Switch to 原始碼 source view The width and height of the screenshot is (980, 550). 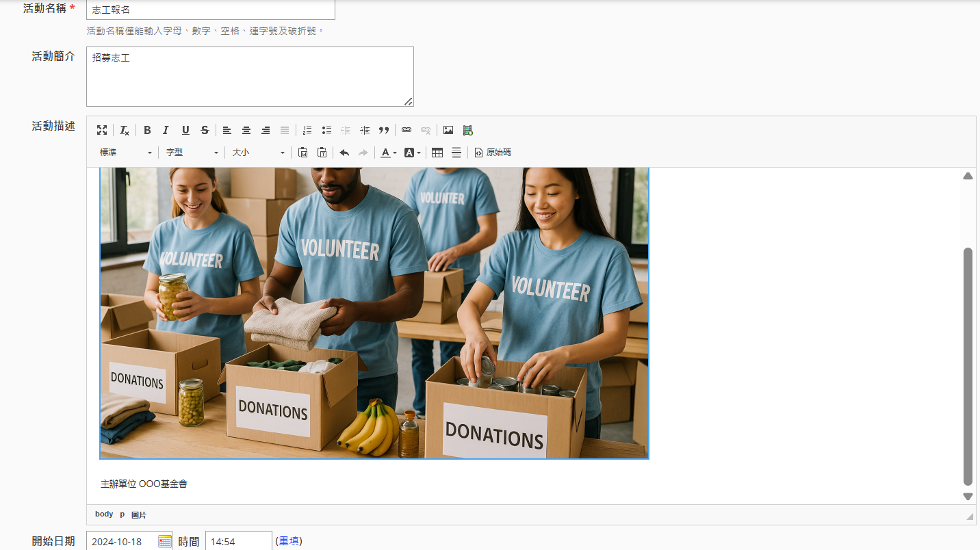(x=493, y=153)
